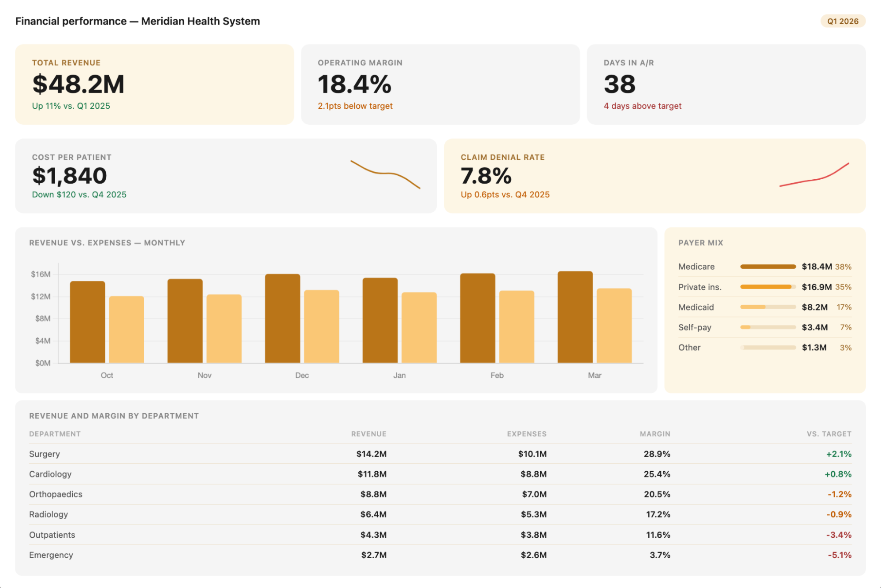Click the dark Mar revenue bar
Image resolution: width=881 pixels, height=588 pixels.
click(575, 317)
